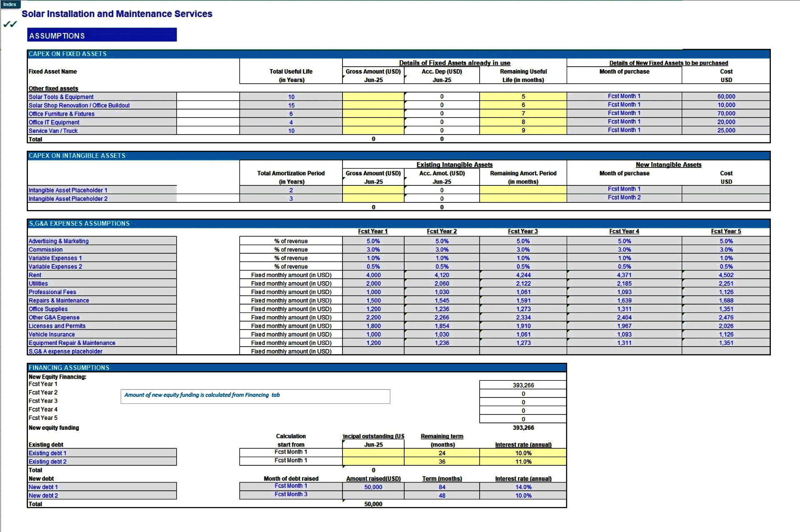Click Solar Tools gross amount yellow input cell
The width and height of the screenshot is (800, 532).
tap(373, 97)
